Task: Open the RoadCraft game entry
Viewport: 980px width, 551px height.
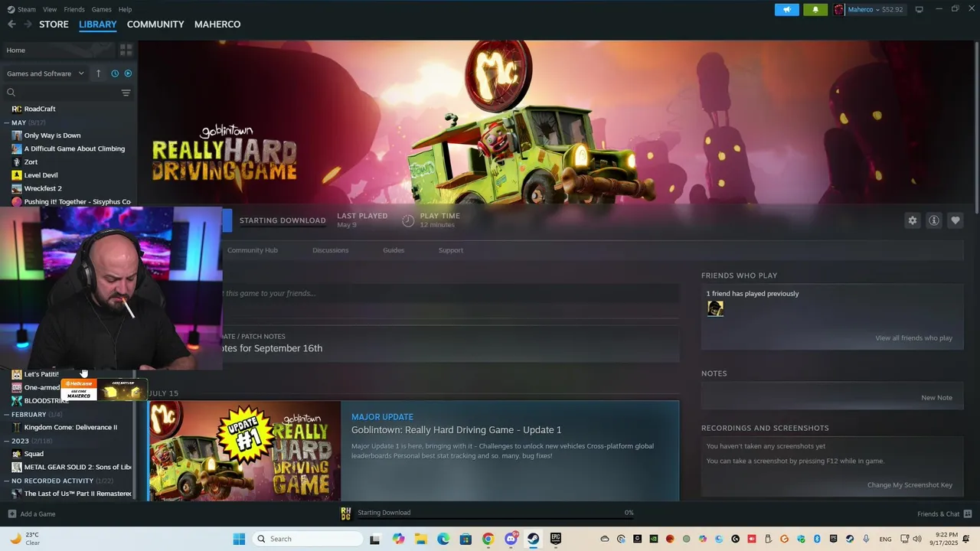Action: [40, 109]
